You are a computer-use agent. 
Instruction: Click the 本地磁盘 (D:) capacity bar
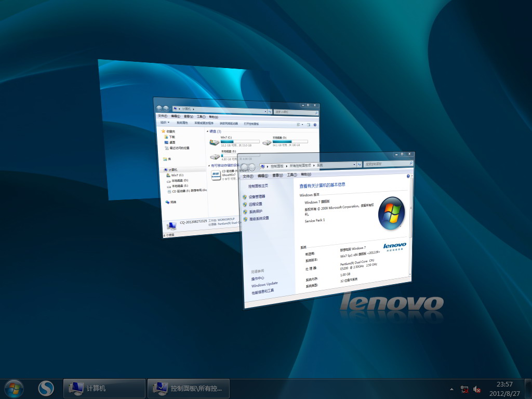coord(290,141)
